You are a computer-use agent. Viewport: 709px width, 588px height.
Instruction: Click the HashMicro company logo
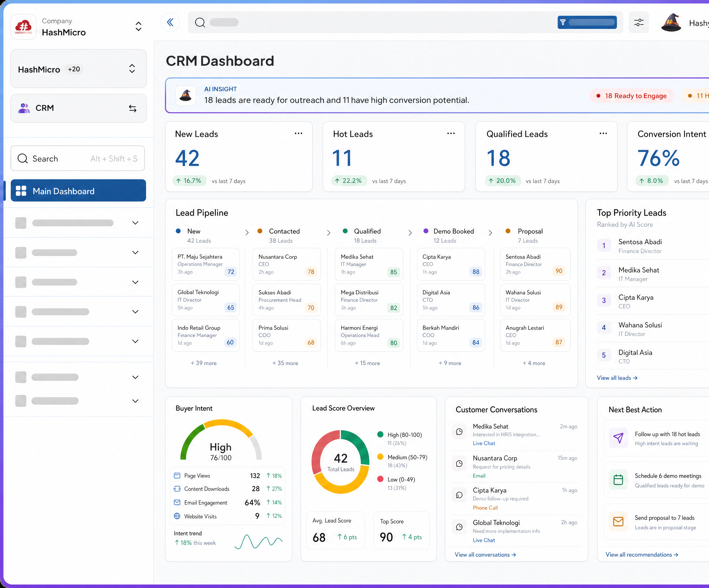[23, 27]
